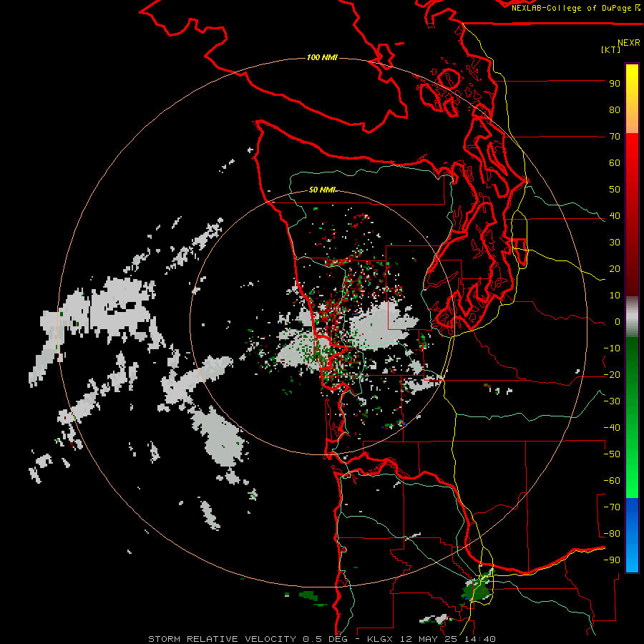Click the gray zero-velocity segment of color bar

click(632, 317)
